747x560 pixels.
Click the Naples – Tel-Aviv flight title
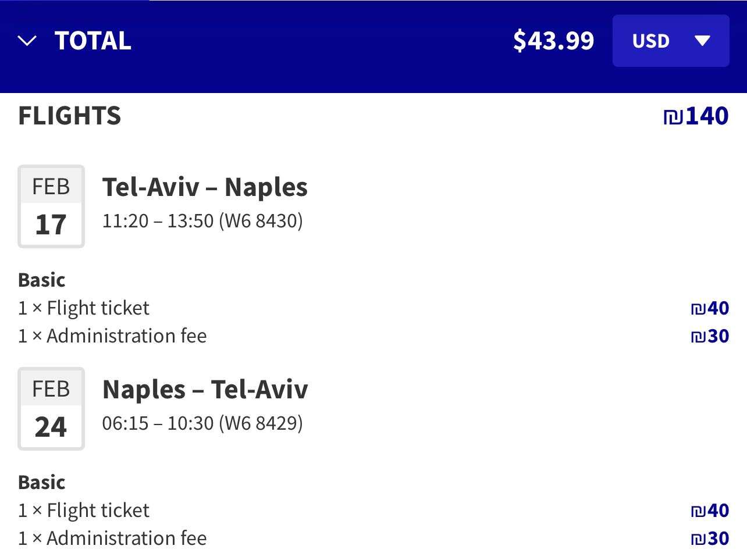(205, 390)
